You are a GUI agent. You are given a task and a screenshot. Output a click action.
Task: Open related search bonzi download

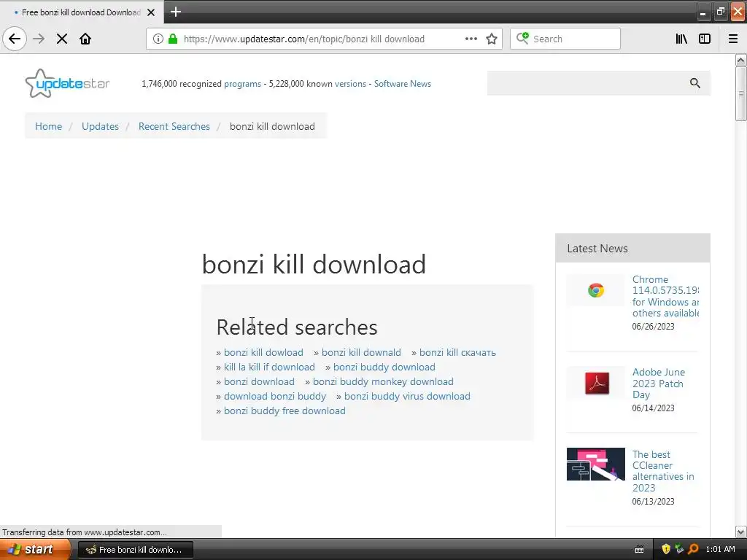click(259, 381)
